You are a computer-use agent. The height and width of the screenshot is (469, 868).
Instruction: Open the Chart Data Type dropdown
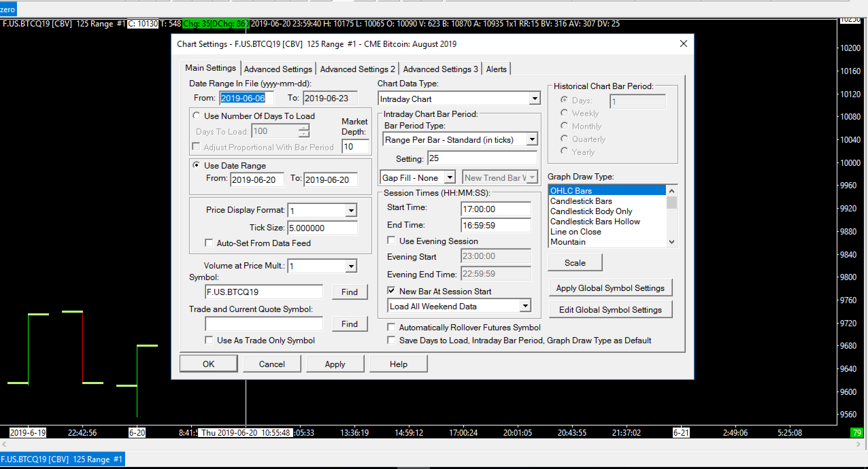pos(534,99)
